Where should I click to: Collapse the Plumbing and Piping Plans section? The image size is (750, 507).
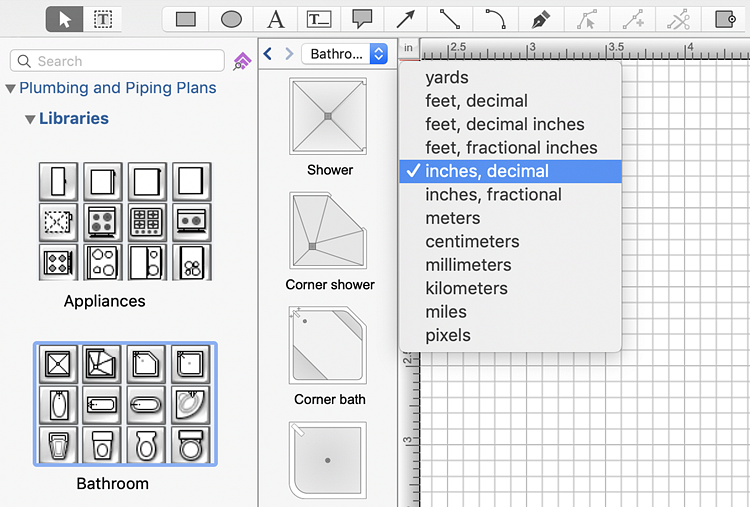10,88
